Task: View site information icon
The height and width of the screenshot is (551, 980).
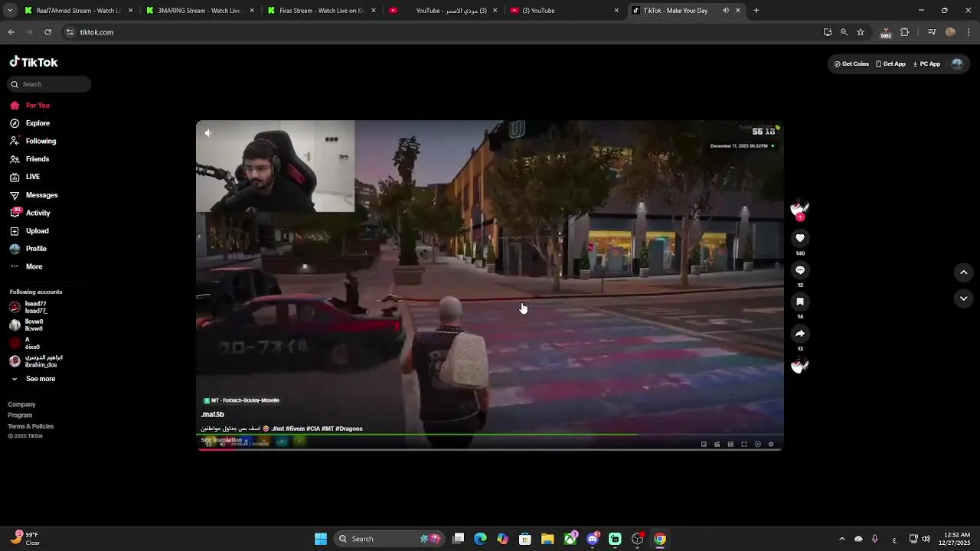Action: [70, 32]
